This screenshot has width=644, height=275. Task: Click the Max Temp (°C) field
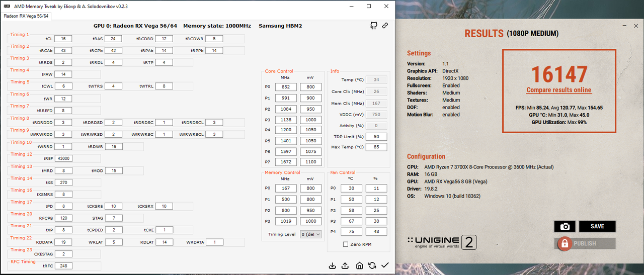click(376, 147)
